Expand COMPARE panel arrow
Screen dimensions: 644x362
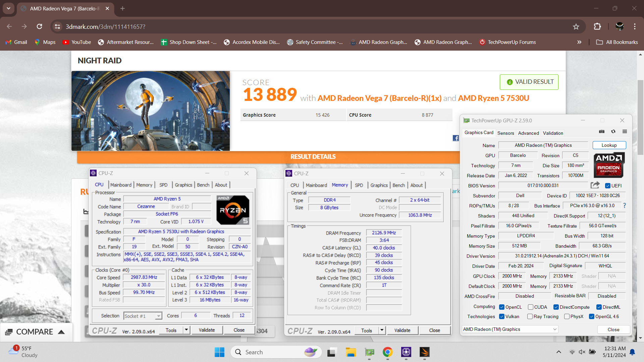click(x=61, y=332)
